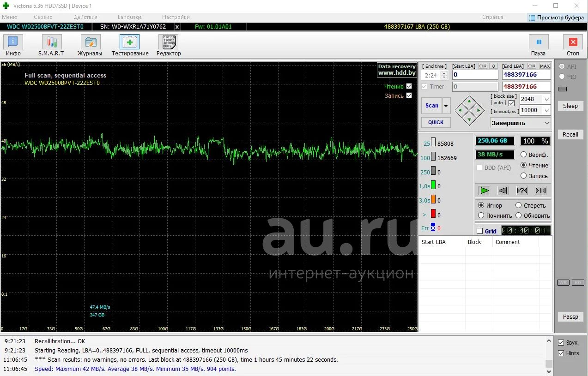Click the orange 3,0s block color swatch

point(433,200)
